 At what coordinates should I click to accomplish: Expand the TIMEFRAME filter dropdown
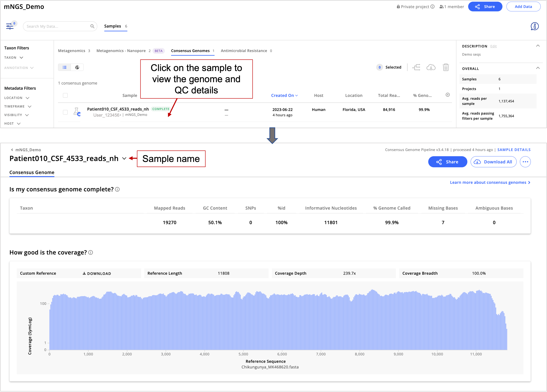pyautogui.click(x=18, y=106)
